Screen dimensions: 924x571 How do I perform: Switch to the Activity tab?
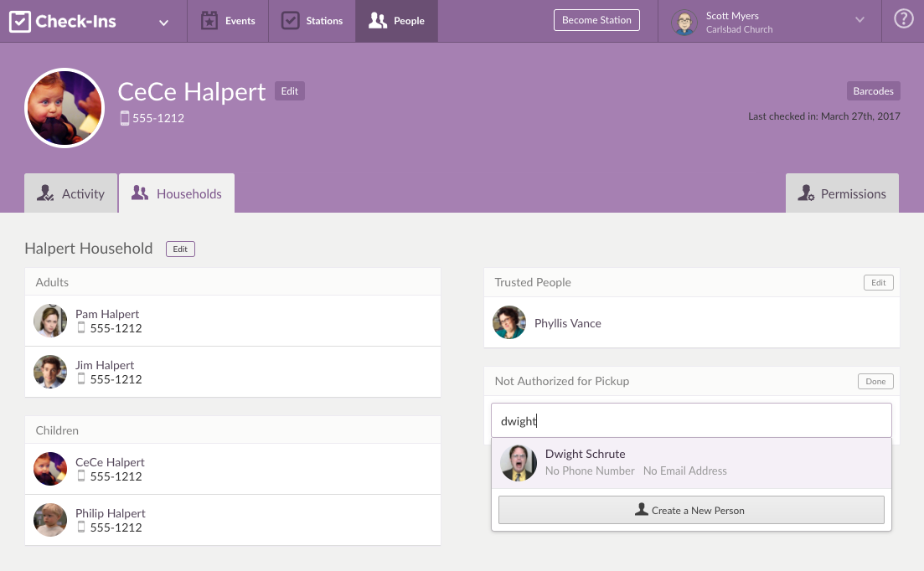[70, 193]
